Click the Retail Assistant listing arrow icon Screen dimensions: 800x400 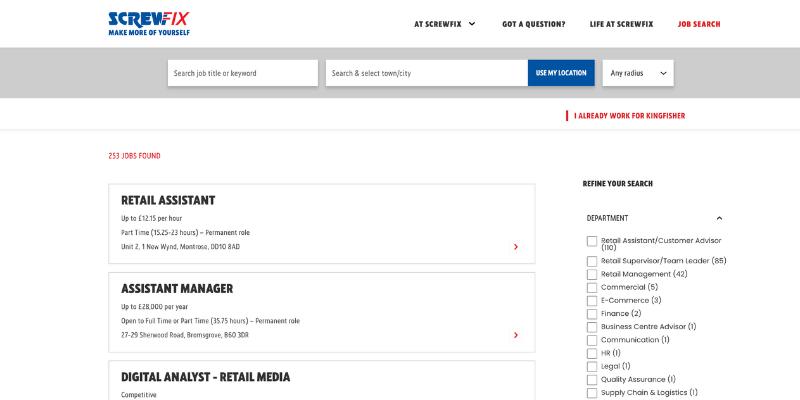pos(515,246)
